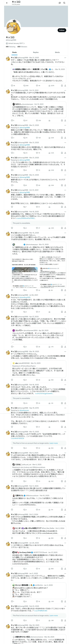72x644 pixels.
Task: Open the 410 Following list
Action: (x=10, y=47)
